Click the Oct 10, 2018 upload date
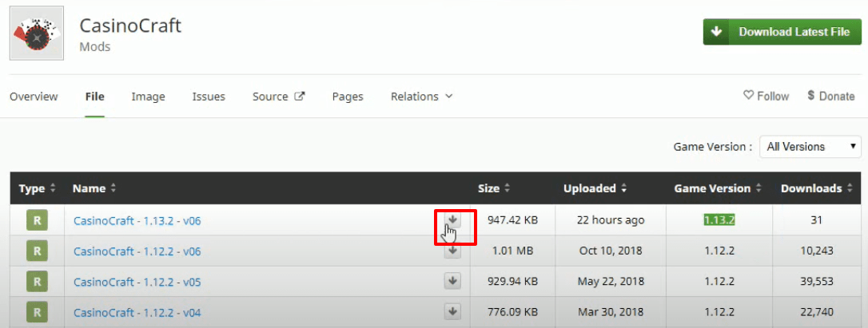 [611, 251]
